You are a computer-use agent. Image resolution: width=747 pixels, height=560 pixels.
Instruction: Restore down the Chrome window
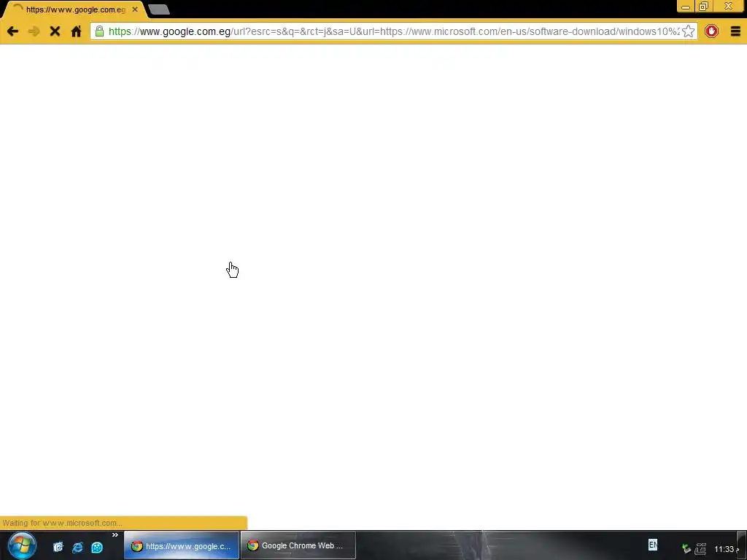(703, 6)
